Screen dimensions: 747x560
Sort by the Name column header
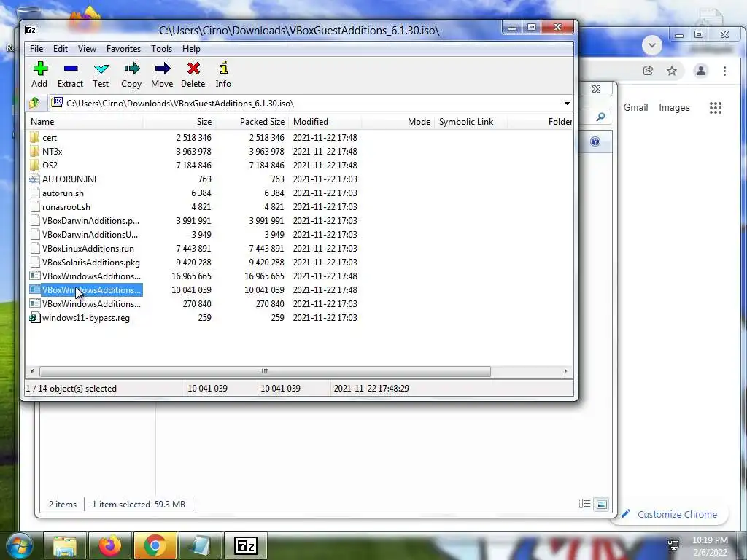(85, 122)
